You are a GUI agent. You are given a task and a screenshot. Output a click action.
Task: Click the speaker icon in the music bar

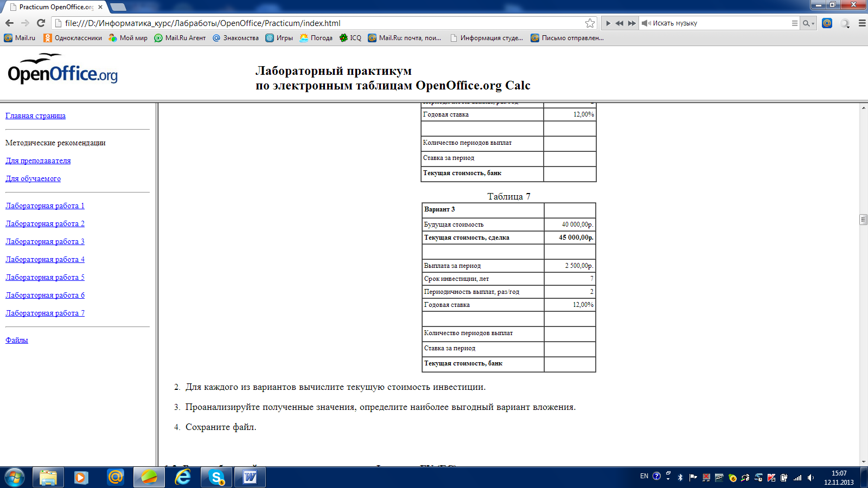click(646, 23)
